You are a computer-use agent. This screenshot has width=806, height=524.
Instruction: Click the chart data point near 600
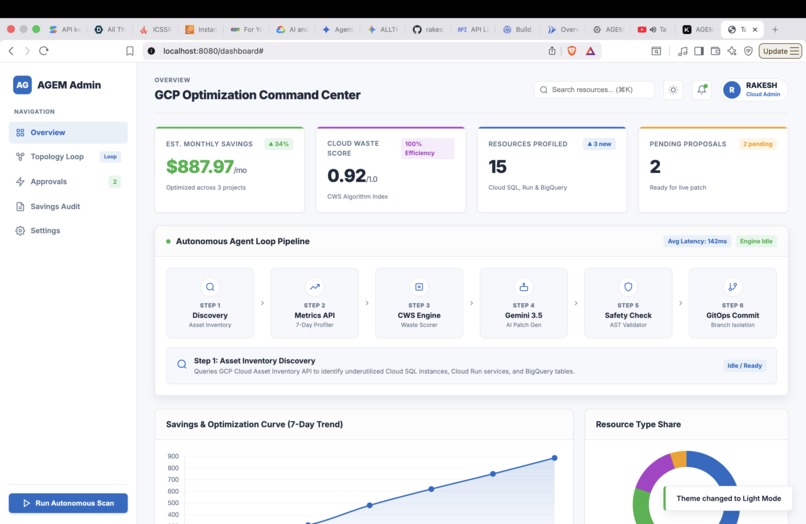[431, 489]
